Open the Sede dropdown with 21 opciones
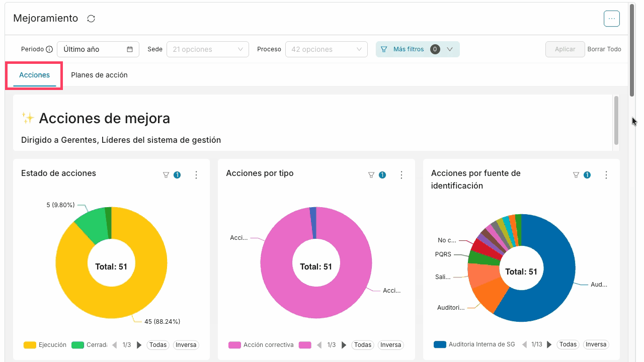Viewport: 644px width, 362px height. pos(208,49)
